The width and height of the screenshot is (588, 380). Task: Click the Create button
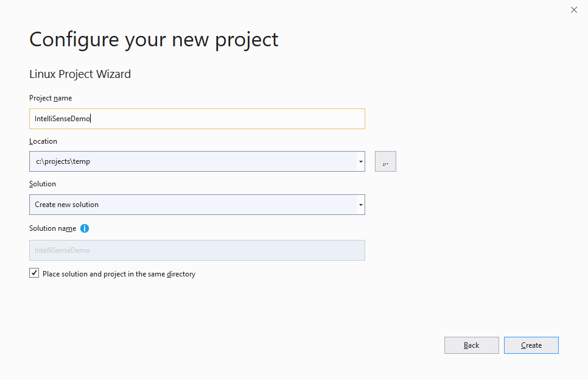531,345
